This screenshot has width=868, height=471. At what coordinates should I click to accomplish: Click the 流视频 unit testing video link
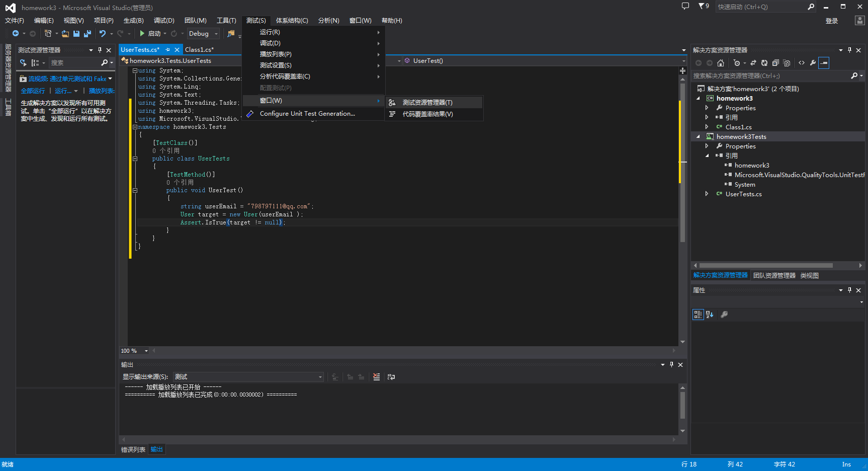point(67,79)
